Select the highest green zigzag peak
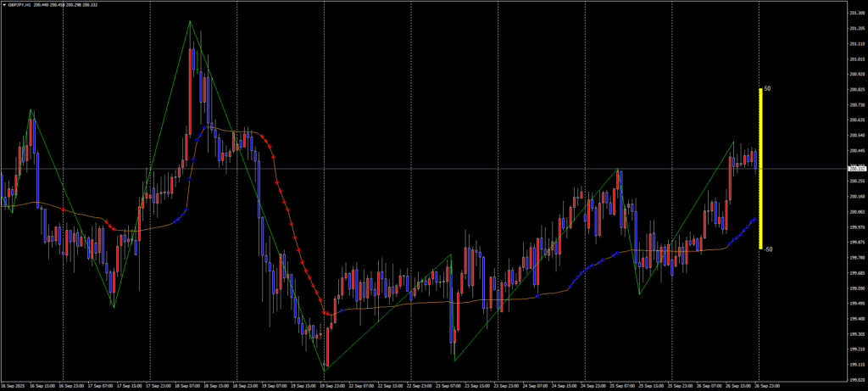 190,21
